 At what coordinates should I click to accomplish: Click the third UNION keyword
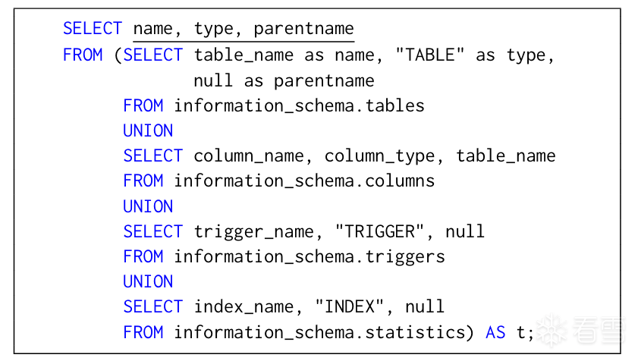point(148,281)
